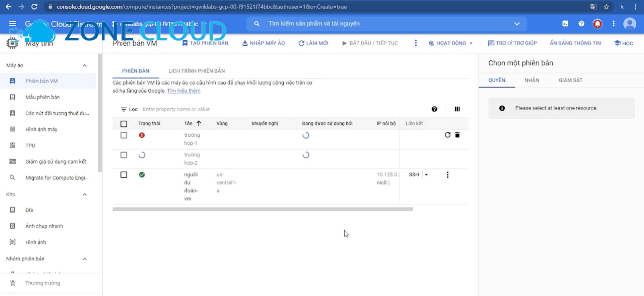644x296 pixels.
Task: Delete the trường hợp-1 instance
Action: [457, 135]
